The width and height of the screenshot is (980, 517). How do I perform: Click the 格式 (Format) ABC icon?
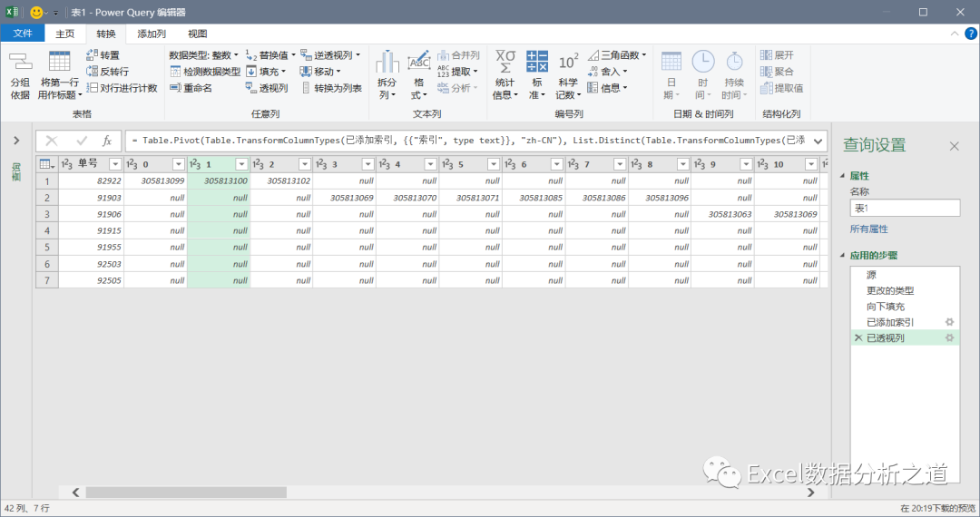tap(418, 62)
